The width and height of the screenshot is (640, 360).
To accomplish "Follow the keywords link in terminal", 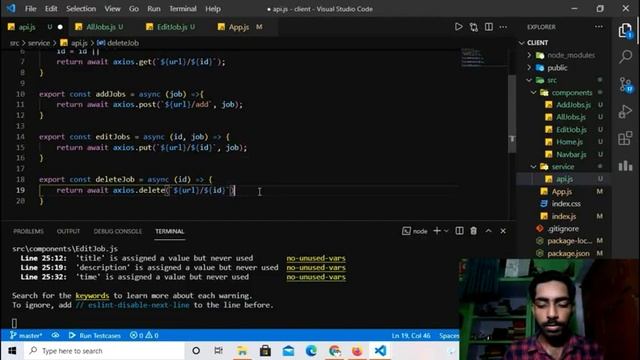I will pos(92,296).
